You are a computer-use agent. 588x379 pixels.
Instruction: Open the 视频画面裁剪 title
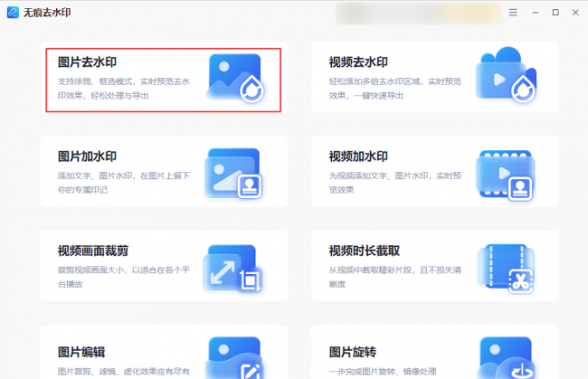point(93,251)
